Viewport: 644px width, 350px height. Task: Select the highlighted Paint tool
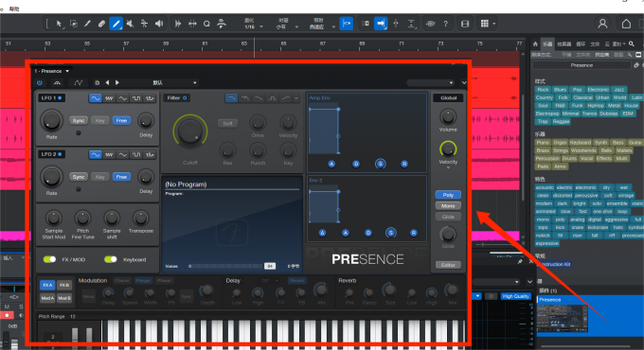tap(116, 24)
